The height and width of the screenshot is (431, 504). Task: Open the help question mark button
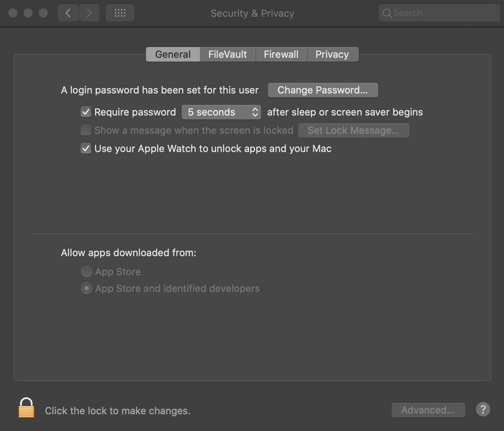[483, 410]
